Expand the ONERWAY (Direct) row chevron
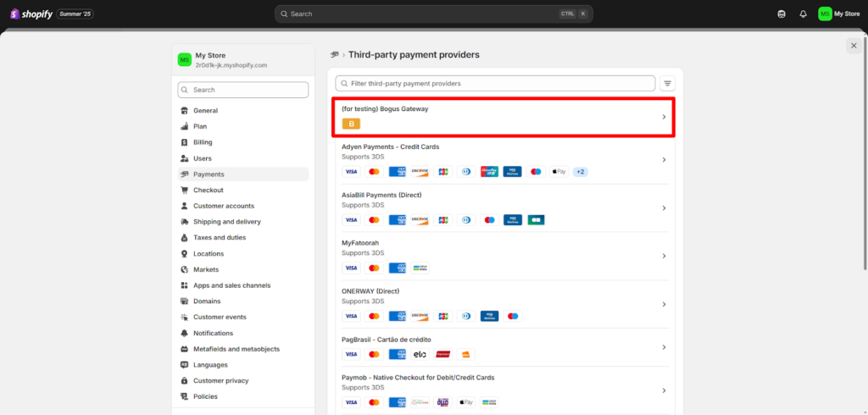The height and width of the screenshot is (415, 868). click(x=664, y=304)
